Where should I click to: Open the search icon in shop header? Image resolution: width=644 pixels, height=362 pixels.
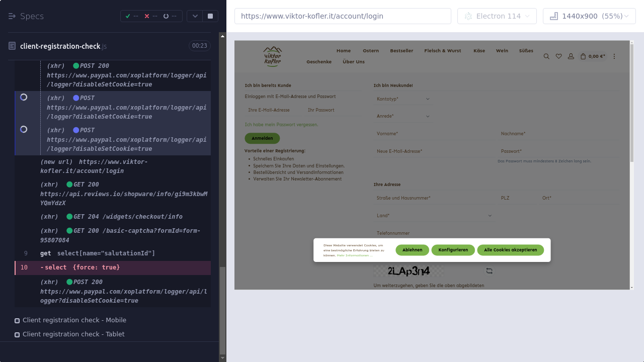(x=546, y=57)
